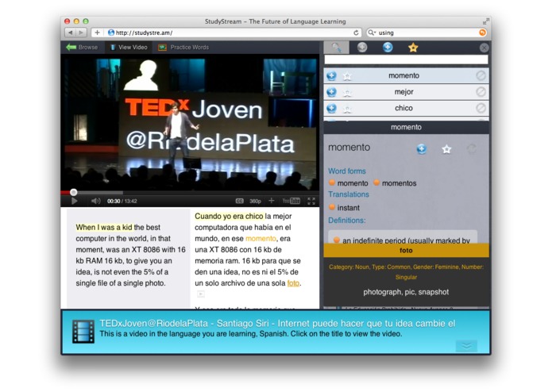The height and width of the screenshot is (392, 552).
Task: Select the blue plus circle tab
Action: click(388, 47)
